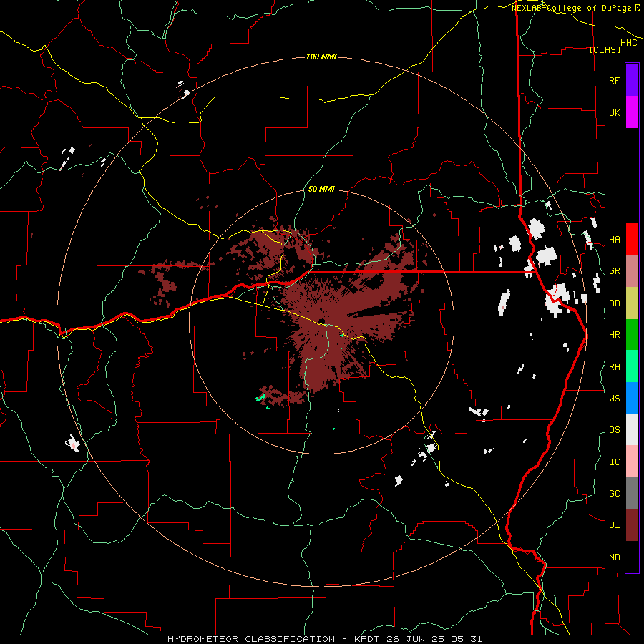The width and height of the screenshot is (644, 644).
Task: Select the BD big drops legend swatch
Action: [x=632, y=303]
